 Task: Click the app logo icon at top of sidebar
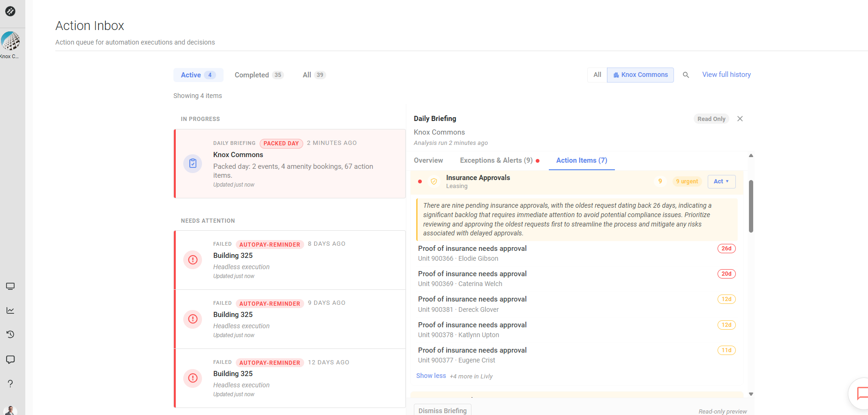(x=10, y=11)
